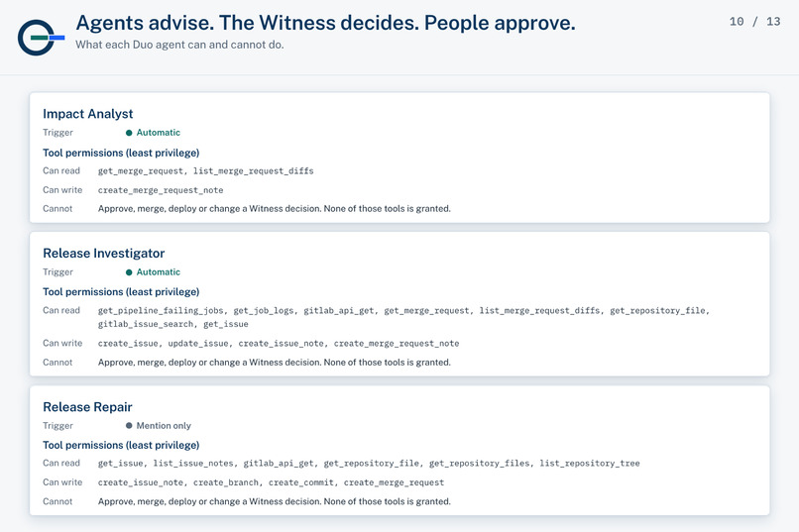Click 'create_issue_note' in Release Investigator Can write row

tap(281, 344)
